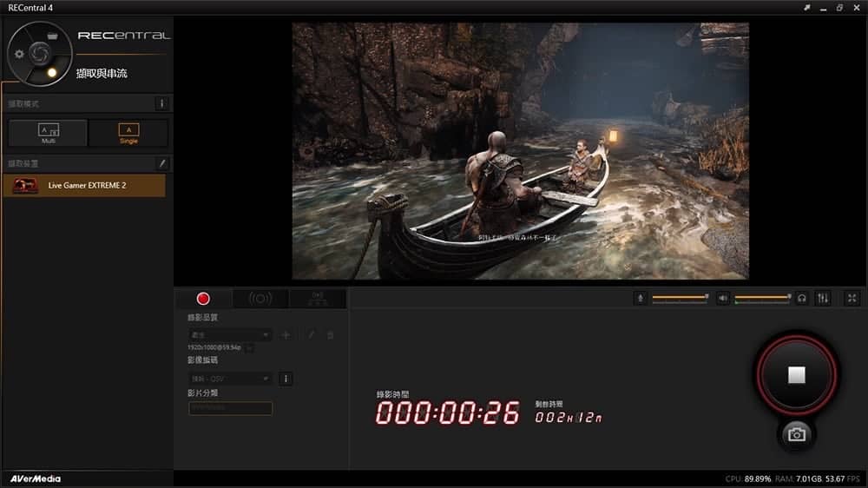Click the CPU 89.89% status readout
Viewport: 868px width, 488px height.
tap(748, 478)
